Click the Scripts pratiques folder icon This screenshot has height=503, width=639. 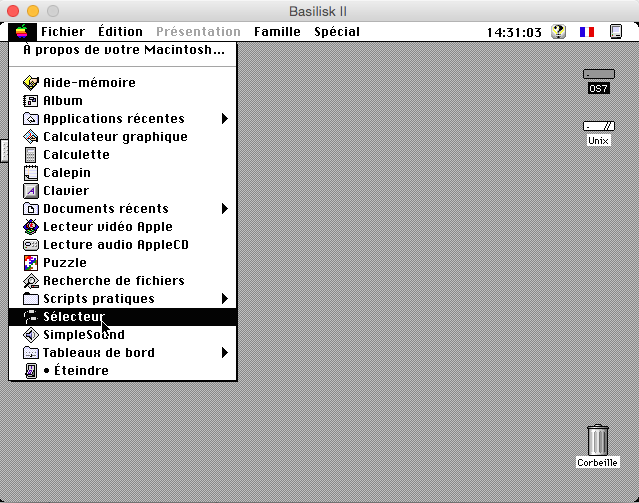pos(31,299)
